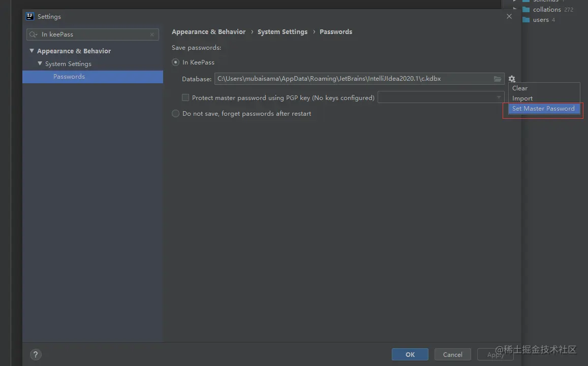
Task: Close the Settings dialog
Action: [509, 16]
